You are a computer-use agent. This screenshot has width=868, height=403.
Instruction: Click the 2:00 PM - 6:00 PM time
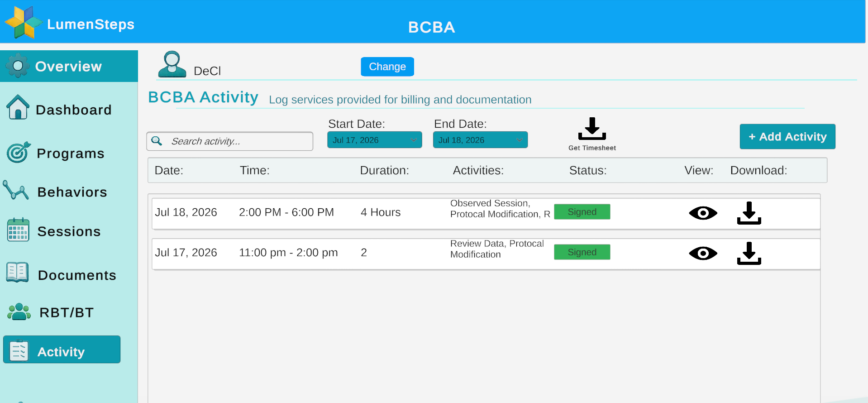(x=286, y=212)
